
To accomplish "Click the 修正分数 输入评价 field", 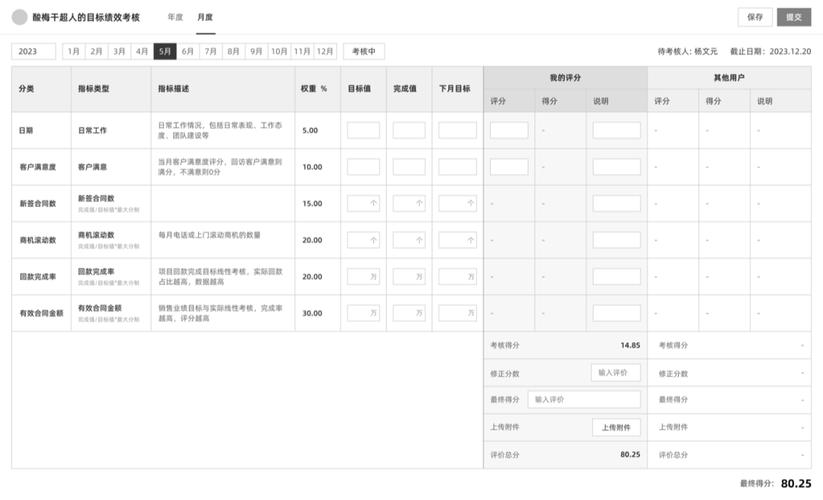I will click(616, 373).
